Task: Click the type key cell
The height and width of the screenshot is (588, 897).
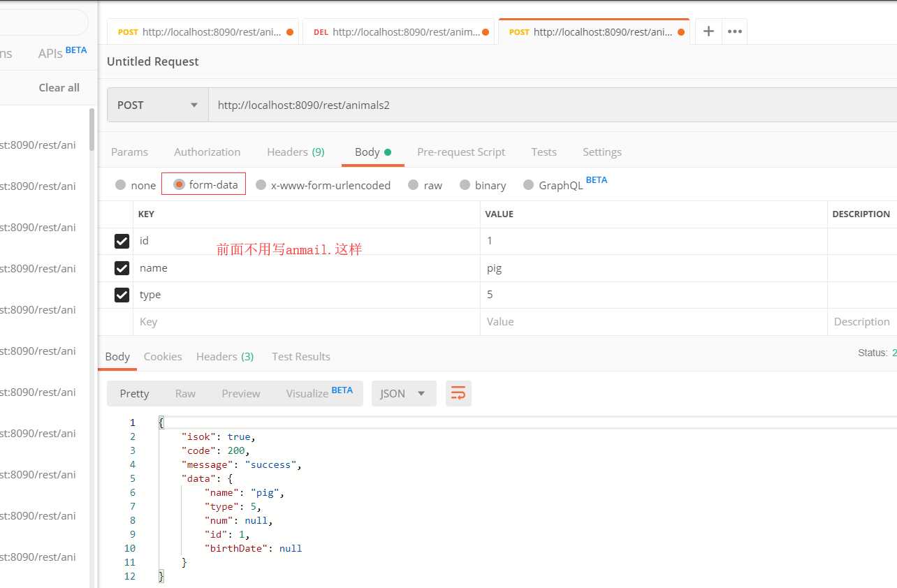Action: point(306,295)
